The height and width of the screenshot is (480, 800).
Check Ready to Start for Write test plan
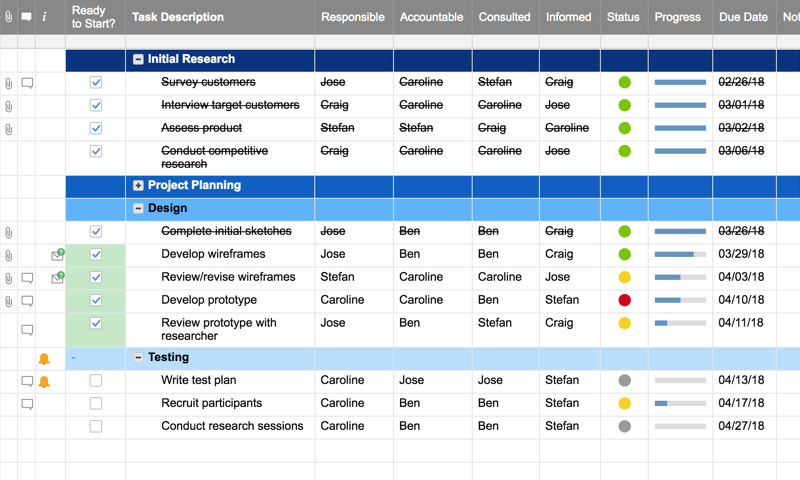[96, 381]
